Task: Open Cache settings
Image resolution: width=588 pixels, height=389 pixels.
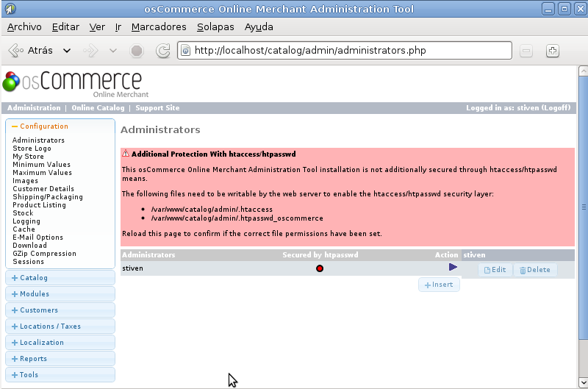Action: click(24, 229)
